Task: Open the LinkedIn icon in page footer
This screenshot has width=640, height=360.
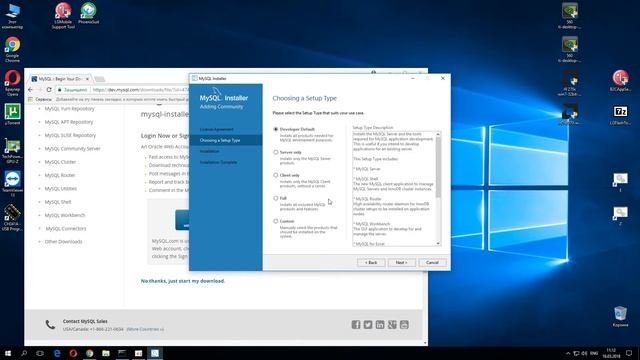Action: pyautogui.click(x=380, y=324)
